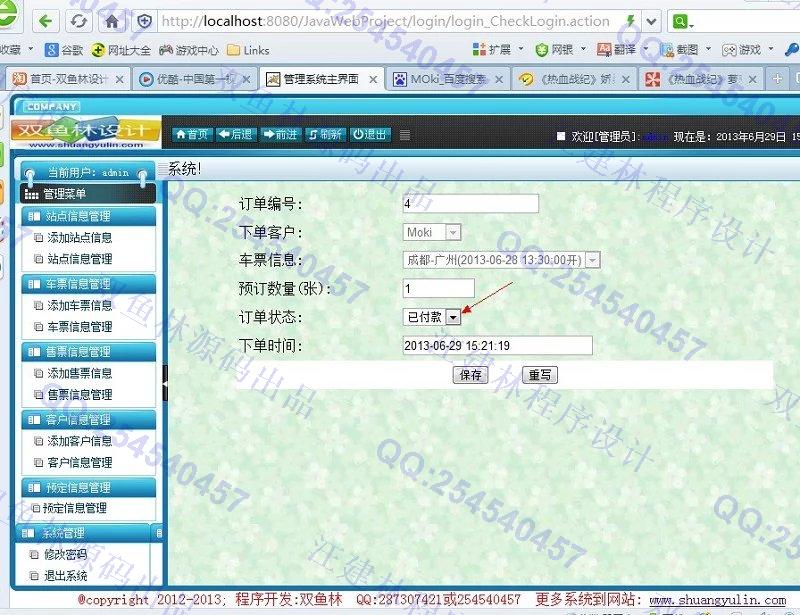Switch to 首页-双鱼林设计 tab
The height and width of the screenshot is (615, 800).
pyautogui.click(x=68, y=79)
